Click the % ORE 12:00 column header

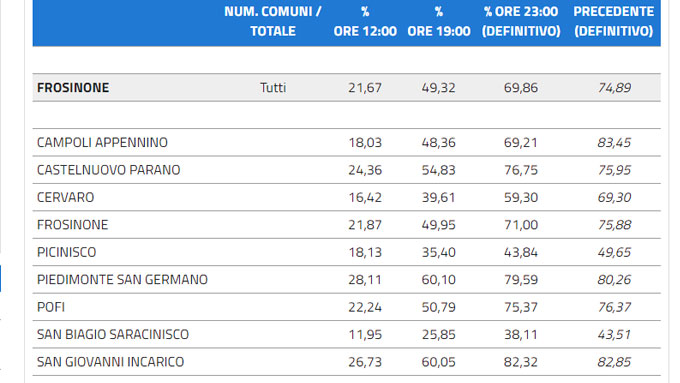coord(365,21)
